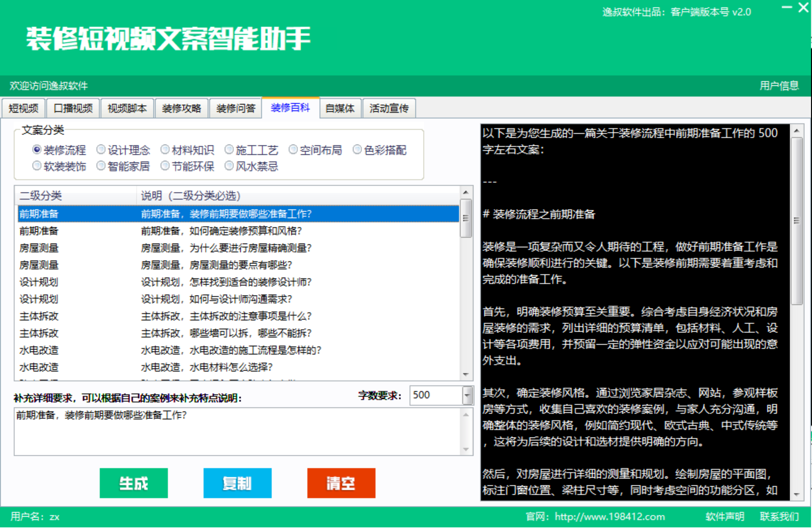812x528 pixels.
Task: Click the category list scroll-down arrow
Action: [466, 375]
